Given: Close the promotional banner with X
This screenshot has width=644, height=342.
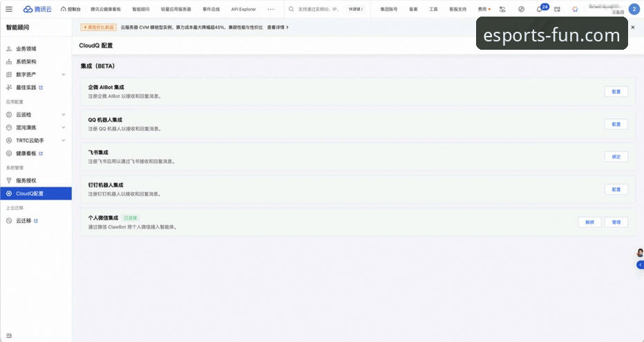Looking at the screenshot, I should (632, 27).
